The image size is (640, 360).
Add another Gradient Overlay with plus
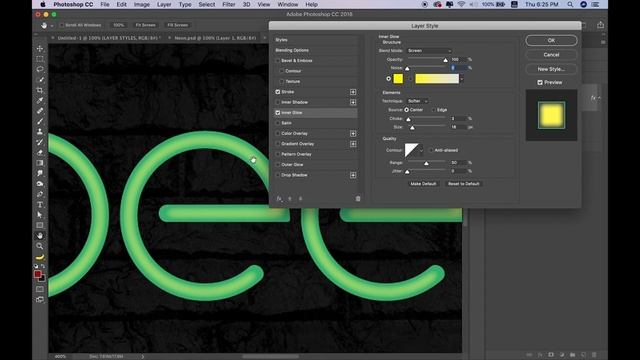(353, 144)
